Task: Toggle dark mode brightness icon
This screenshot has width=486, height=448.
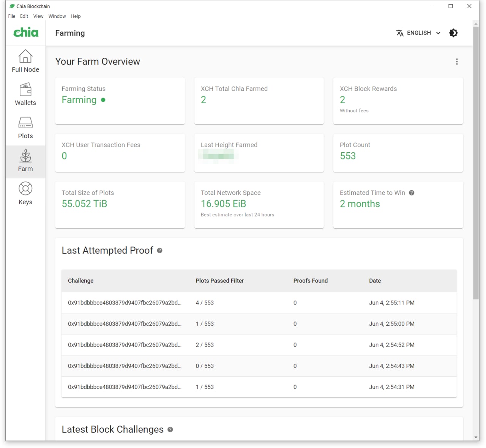Action: click(453, 33)
